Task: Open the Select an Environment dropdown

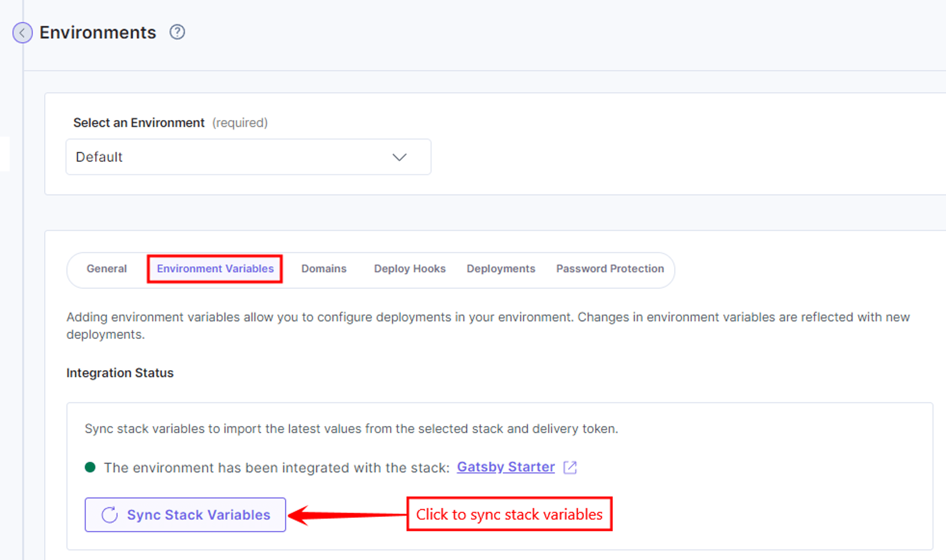Action: [x=249, y=157]
